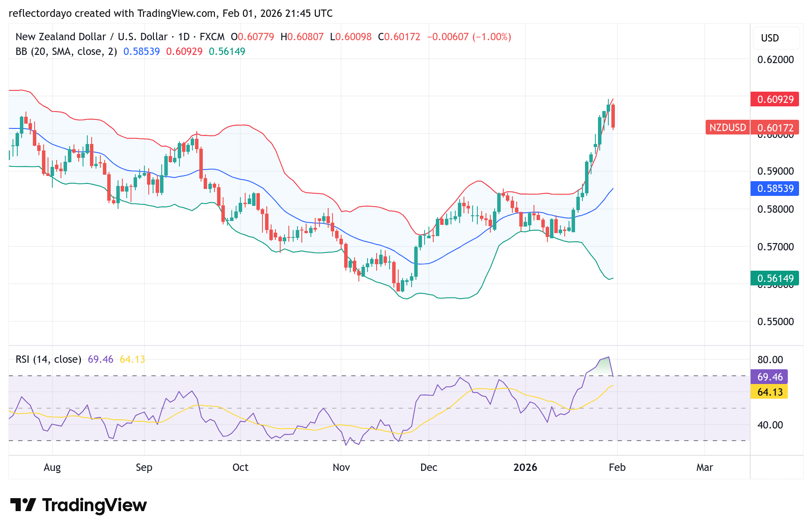The image size is (812, 531).
Task: Click the green 0.56149 lower band price label
Action: 775,278
